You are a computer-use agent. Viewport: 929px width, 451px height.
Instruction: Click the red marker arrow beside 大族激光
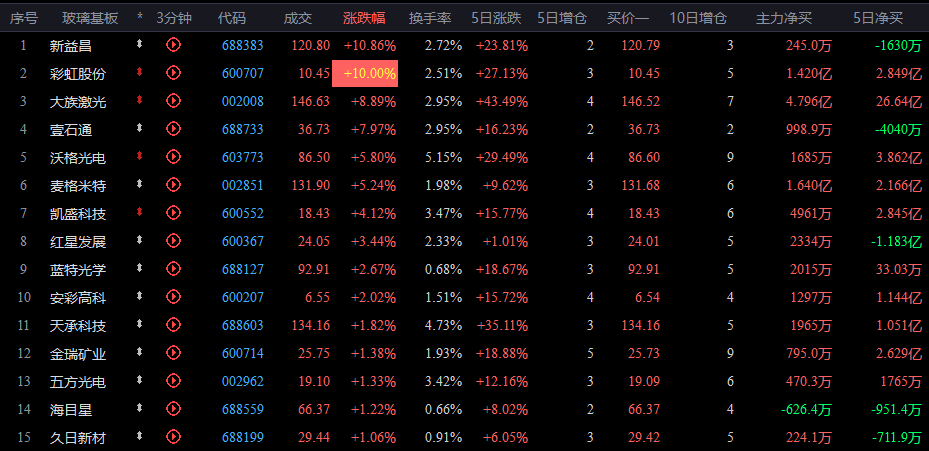point(140,100)
